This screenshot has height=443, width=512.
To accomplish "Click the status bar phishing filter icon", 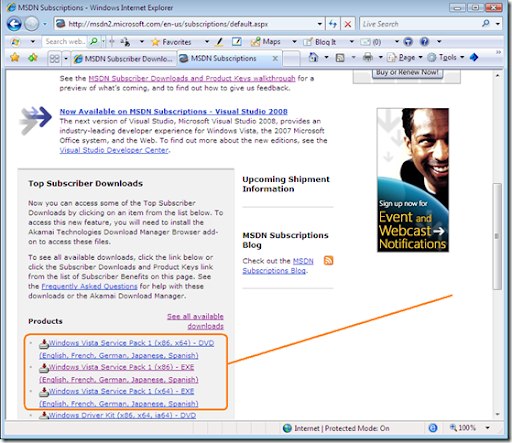I will point(433,428).
